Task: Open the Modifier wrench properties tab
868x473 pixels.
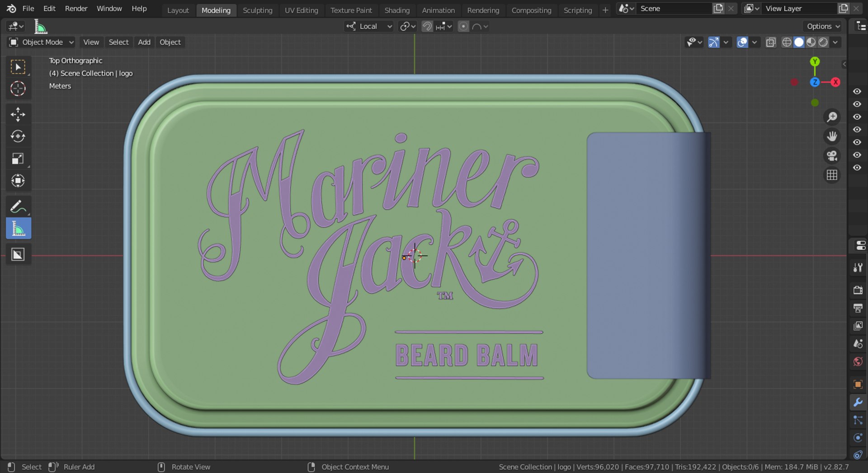Action: pyautogui.click(x=858, y=402)
